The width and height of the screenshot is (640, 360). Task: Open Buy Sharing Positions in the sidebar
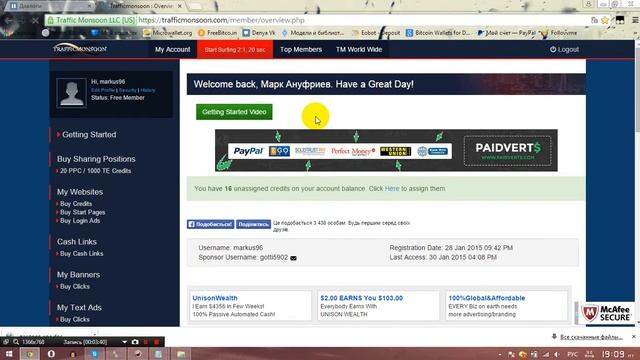pos(96,159)
